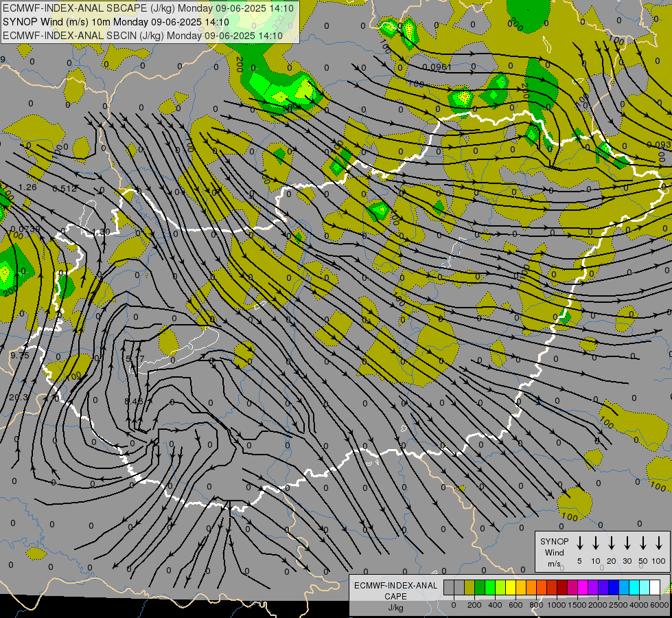Click the 'SYNOP Wind m/s' legend title
Image resolution: width=672 pixels, height=618 pixels.
pyautogui.click(x=554, y=552)
